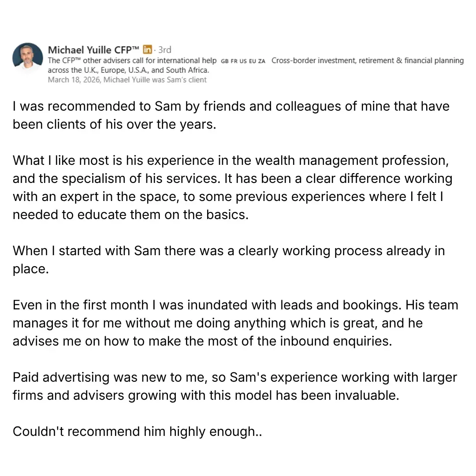
Task: Click the 3rd degree connection label
Action: click(x=165, y=49)
